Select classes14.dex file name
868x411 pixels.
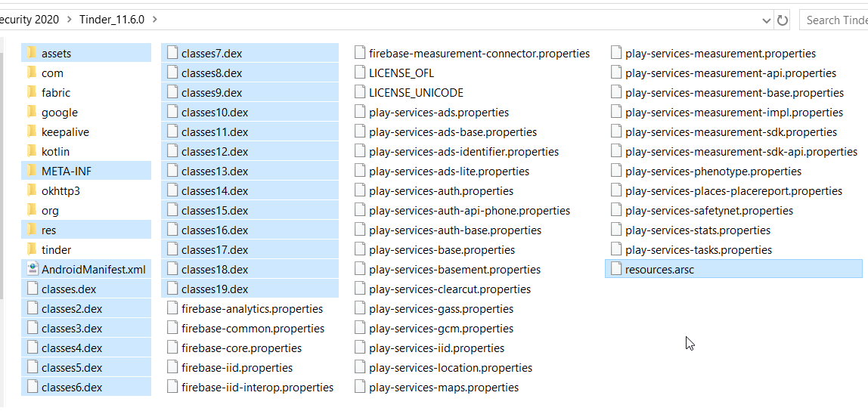click(x=215, y=191)
